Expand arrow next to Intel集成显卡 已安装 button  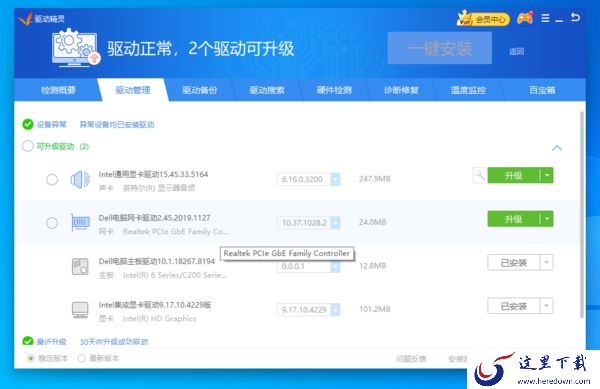(547, 306)
